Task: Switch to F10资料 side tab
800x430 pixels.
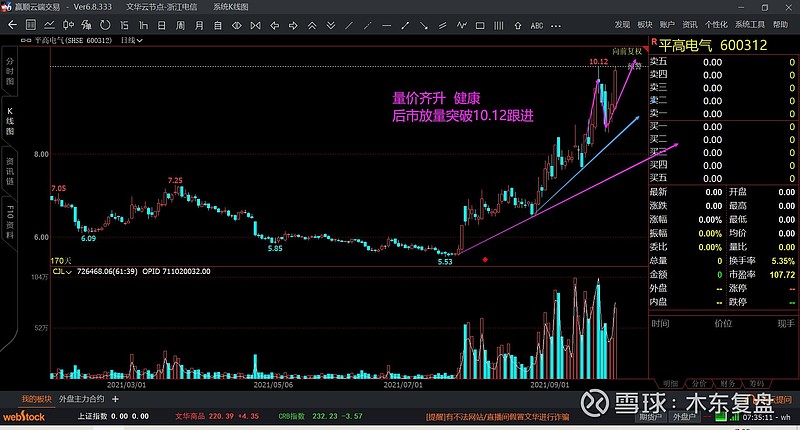Action: (x=9, y=221)
